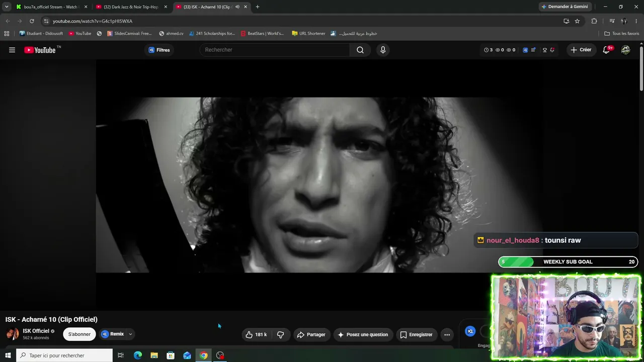
Task: Open 241 Scholarships bookmark
Action: [x=212, y=34]
